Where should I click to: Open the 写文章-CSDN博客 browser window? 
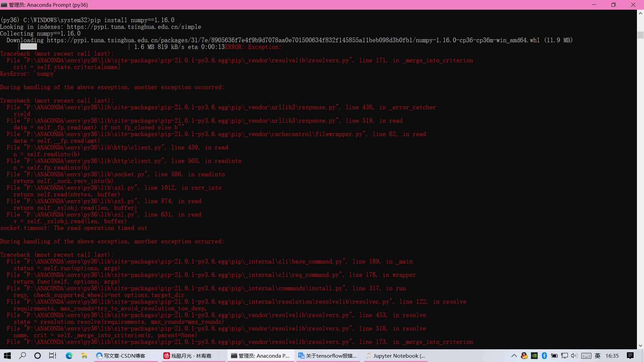pyautogui.click(x=126, y=356)
